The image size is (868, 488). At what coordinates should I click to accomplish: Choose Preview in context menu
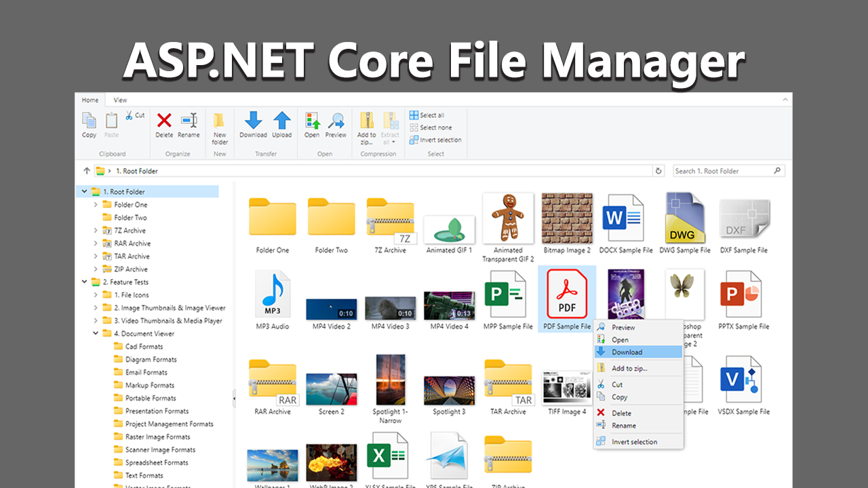[x=638, y=327]
